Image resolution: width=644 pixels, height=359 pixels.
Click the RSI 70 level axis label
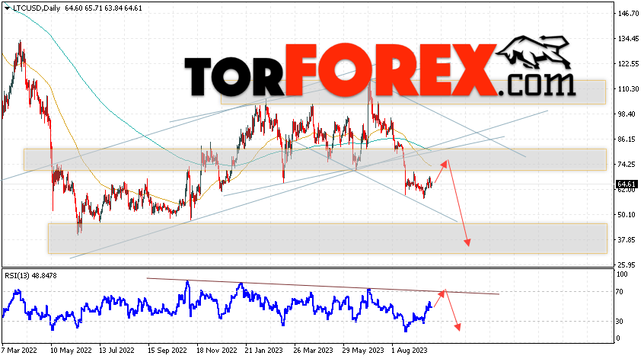coord(620,292)
